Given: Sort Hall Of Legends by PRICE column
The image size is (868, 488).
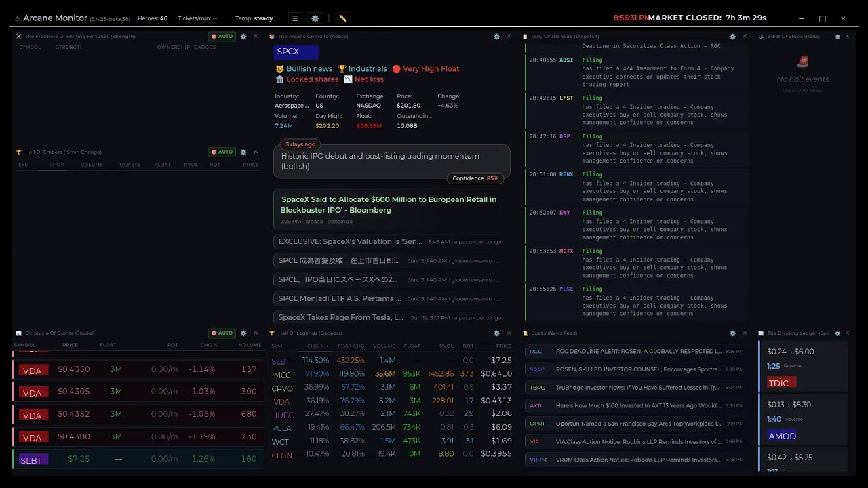Looking at the screenshot, I should [x=504, y=346].
